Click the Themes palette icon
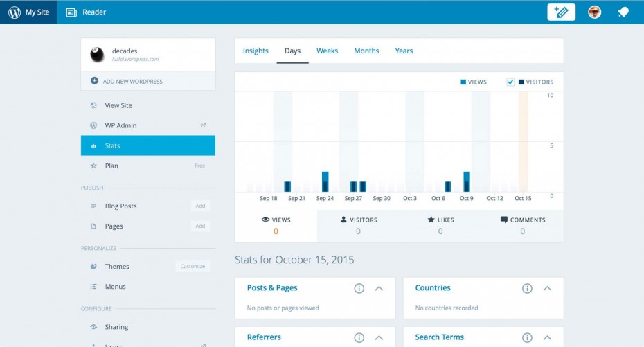Image resolution: width=644 pixels, height=347 pixels. [x=93, y=267]
